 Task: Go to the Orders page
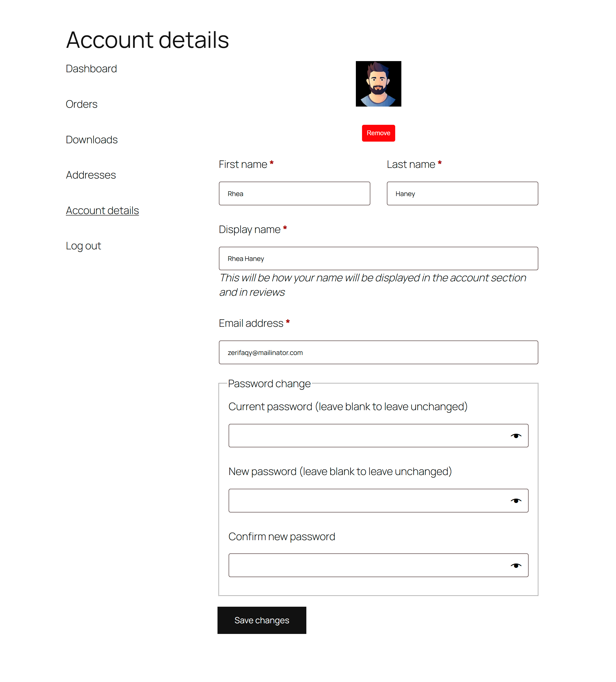pyautogui.click(x=82, y=104)
